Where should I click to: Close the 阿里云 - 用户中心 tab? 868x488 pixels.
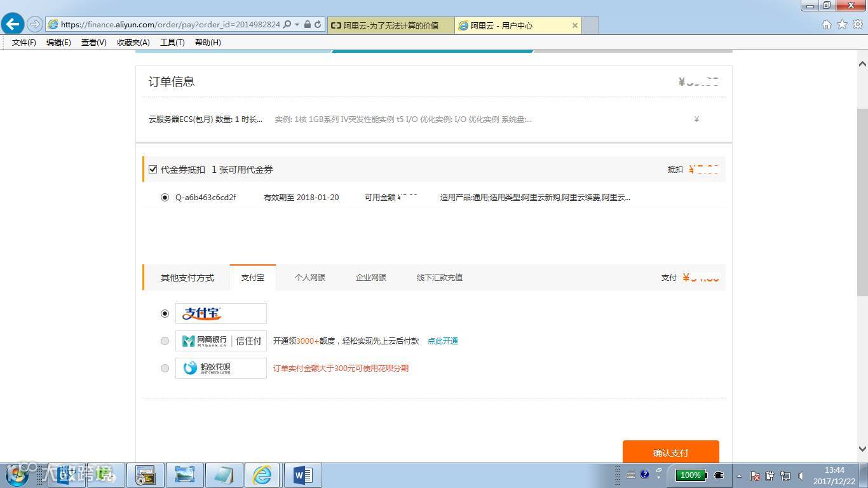click(x=575, y=25)
